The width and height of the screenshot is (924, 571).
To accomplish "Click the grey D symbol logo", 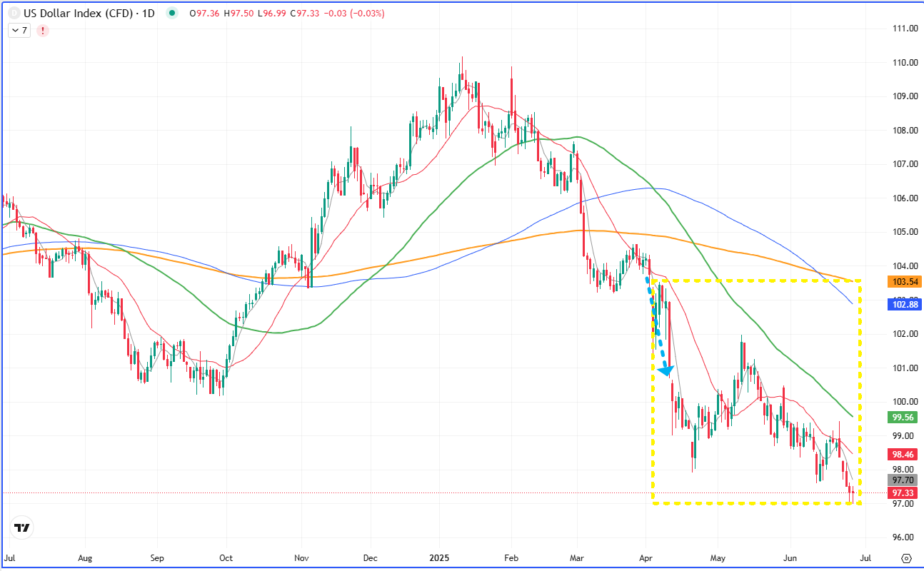I will point(14,13).
